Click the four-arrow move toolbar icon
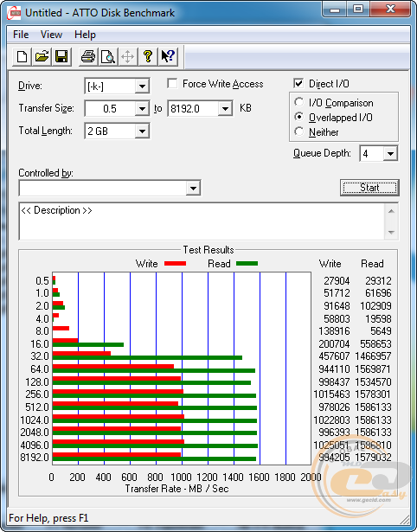 pyautogui.click(x=127, y=56)
